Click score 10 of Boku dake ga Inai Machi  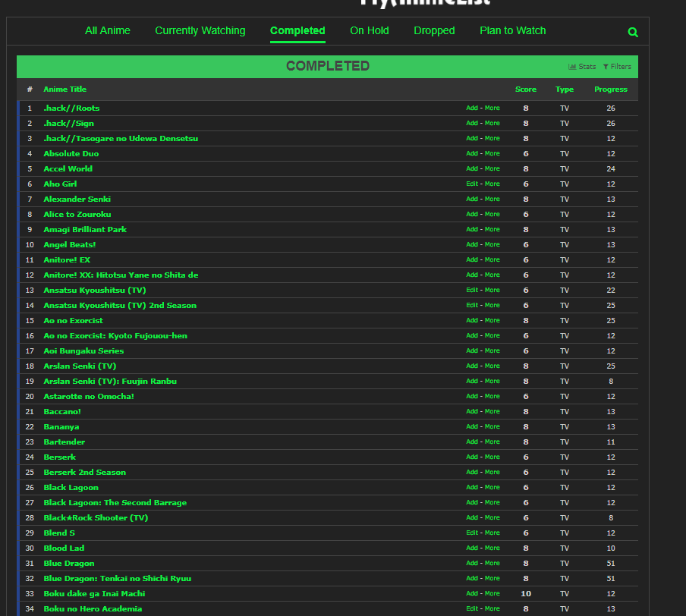pyautogui.click(x=525, y=594)
